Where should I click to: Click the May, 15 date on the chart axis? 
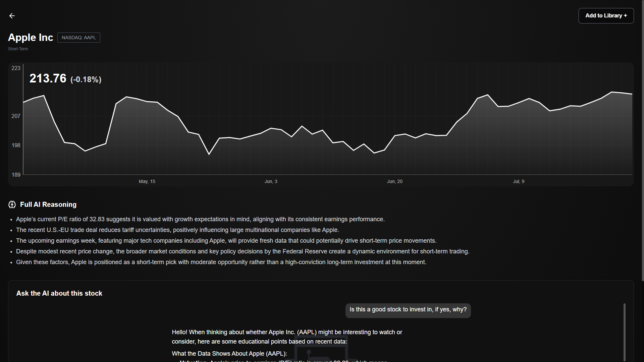point(147,181)
